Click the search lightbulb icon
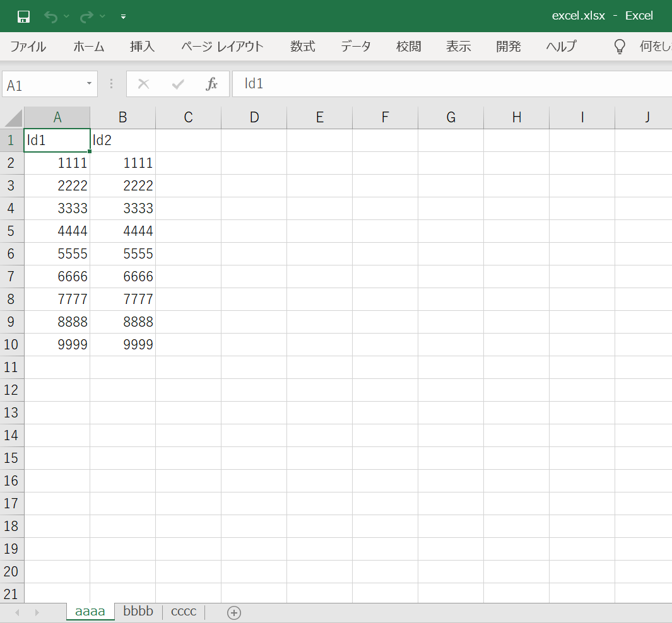 (x=619, y=46)
